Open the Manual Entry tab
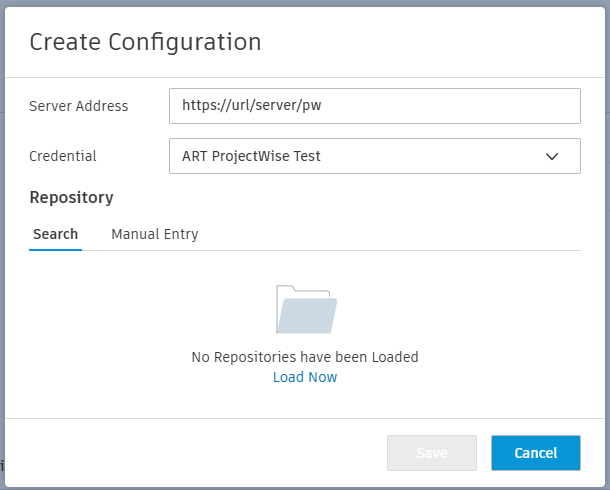The width and height of the screenshot is (610, 490). pos(154,234)
